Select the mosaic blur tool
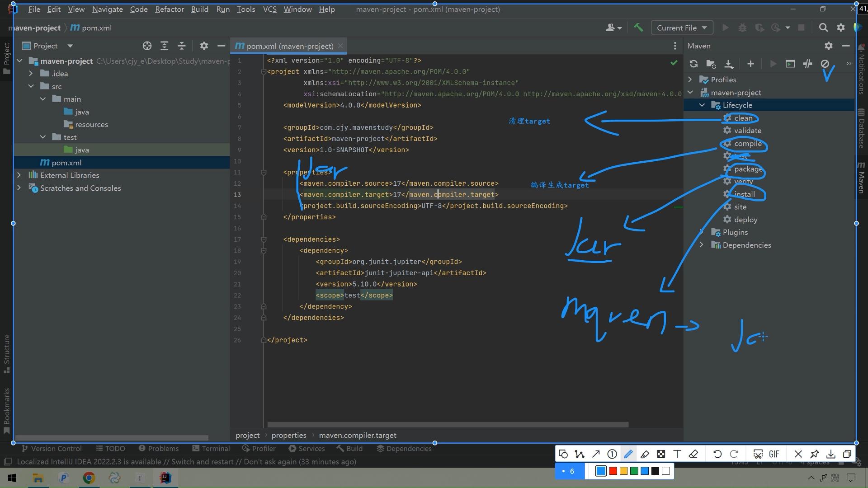This screenshot has height=488, width=868. coord(661,454)
